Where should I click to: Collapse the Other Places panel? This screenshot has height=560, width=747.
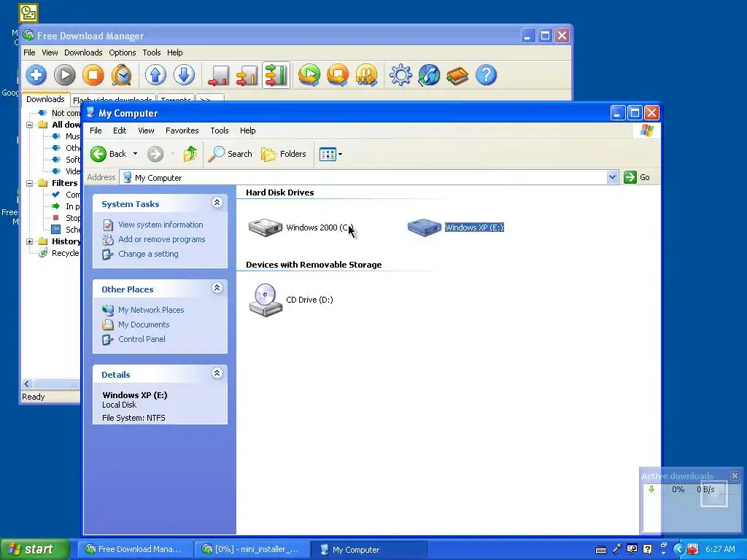click(x=217, y=288)
